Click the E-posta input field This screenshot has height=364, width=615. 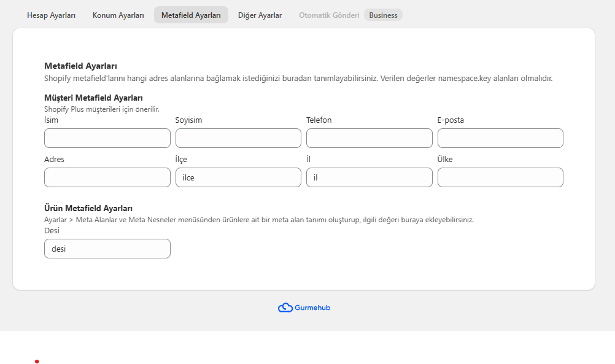(x=500, y=138)
